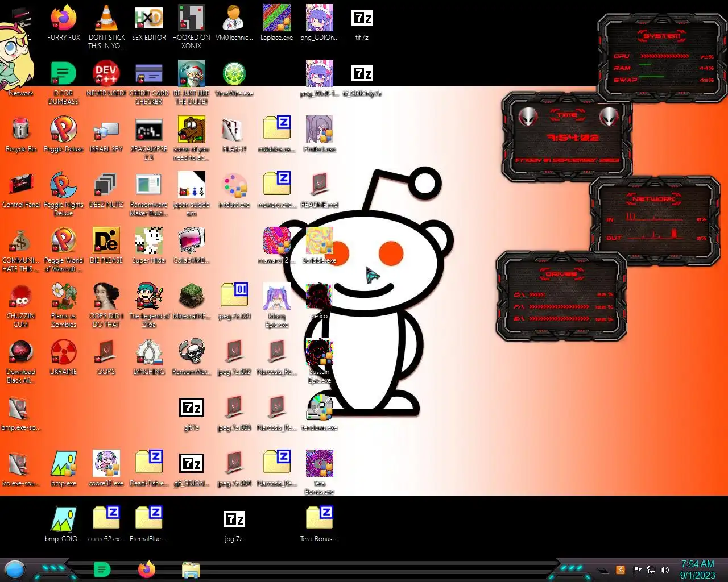The height and width of the screenshot is (582, 728).
Task: Open File Explorer from the taskbar
Action: pyautogui.click(x=191, y=569)
